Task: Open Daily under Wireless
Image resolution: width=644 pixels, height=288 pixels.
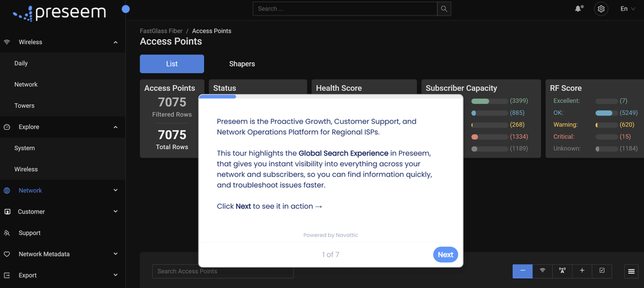Action: tap(21, 63)
